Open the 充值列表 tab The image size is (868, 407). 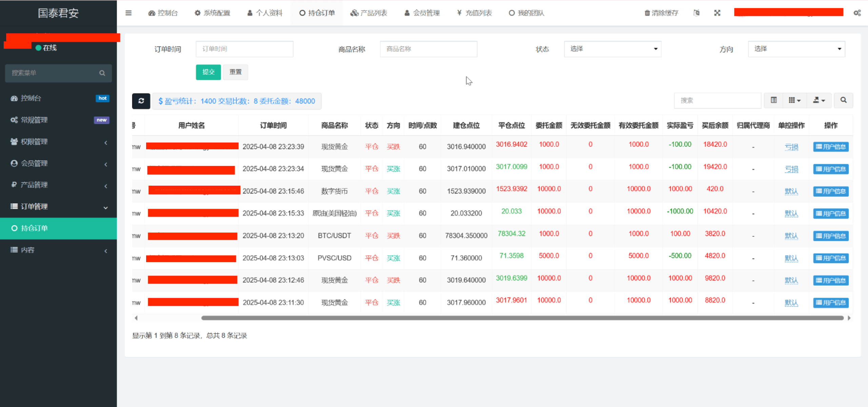pos(474,13)
